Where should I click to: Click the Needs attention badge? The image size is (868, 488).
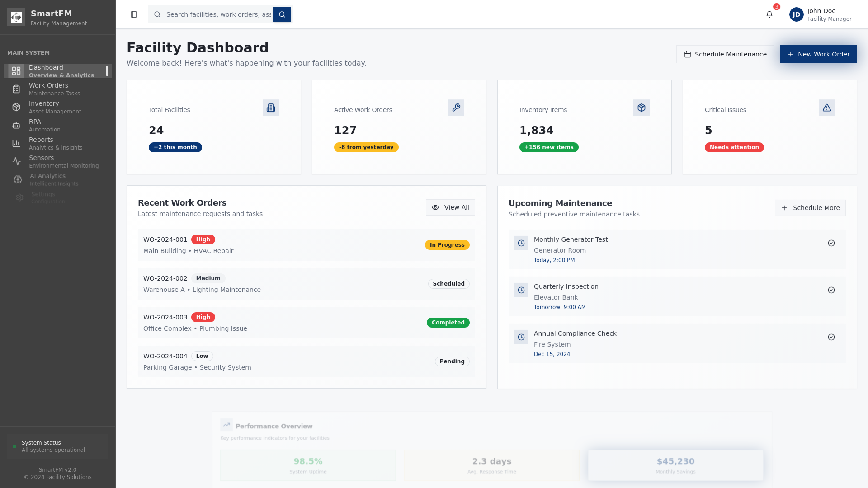point(734,147)
